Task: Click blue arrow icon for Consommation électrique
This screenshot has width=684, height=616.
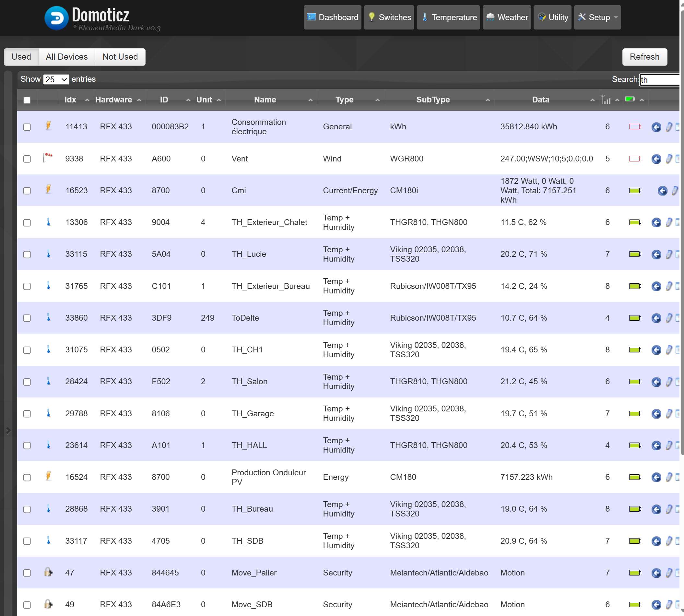Action: pyautogui.click(x=656, y=127)
